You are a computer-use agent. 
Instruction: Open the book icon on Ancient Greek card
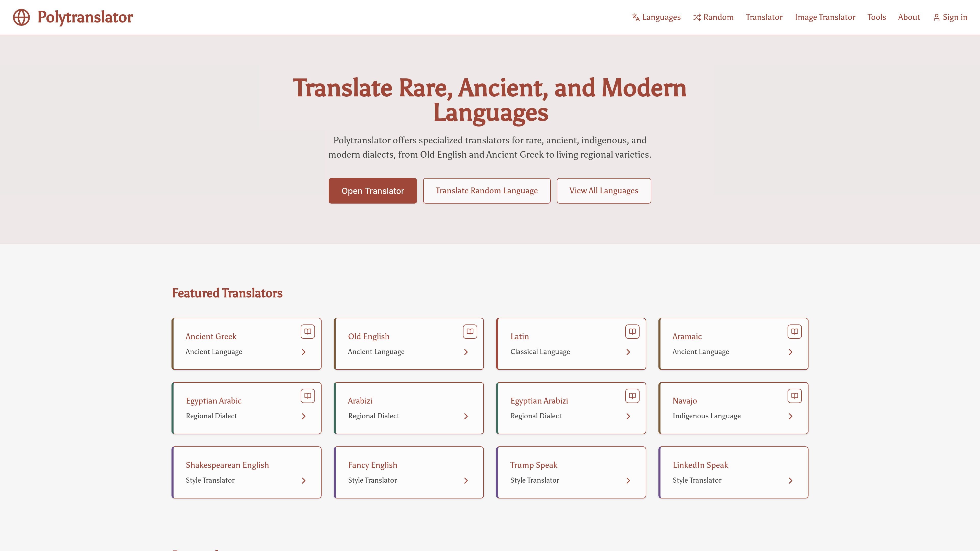coord(308,332)
